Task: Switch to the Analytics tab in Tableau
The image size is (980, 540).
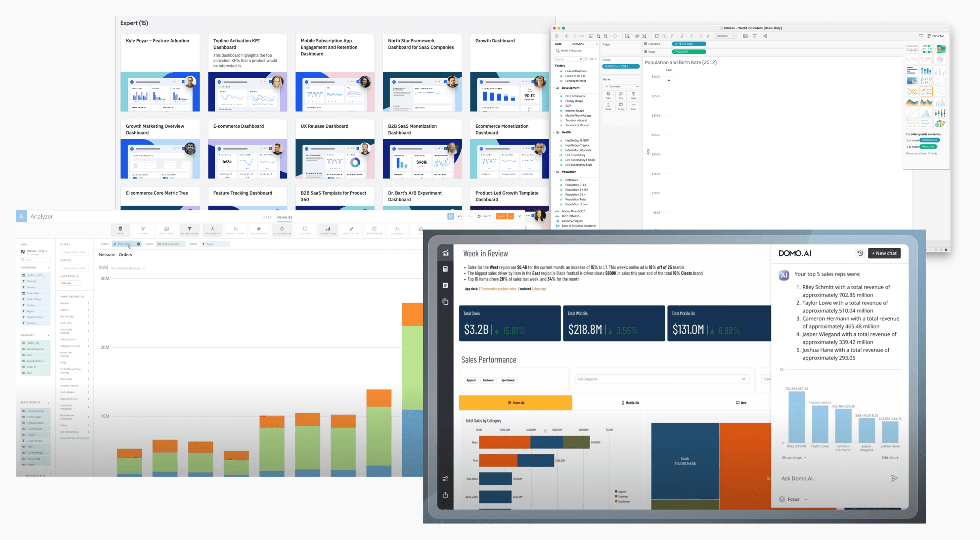Action: [578, 44]
